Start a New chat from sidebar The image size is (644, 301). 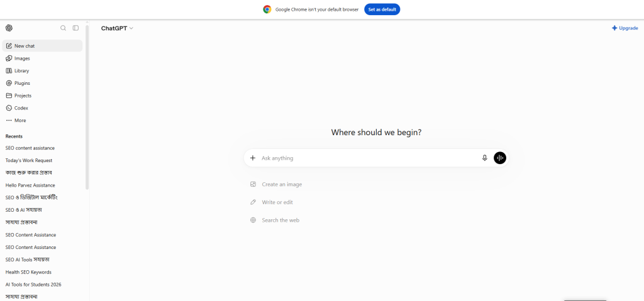tap(42, 46)
